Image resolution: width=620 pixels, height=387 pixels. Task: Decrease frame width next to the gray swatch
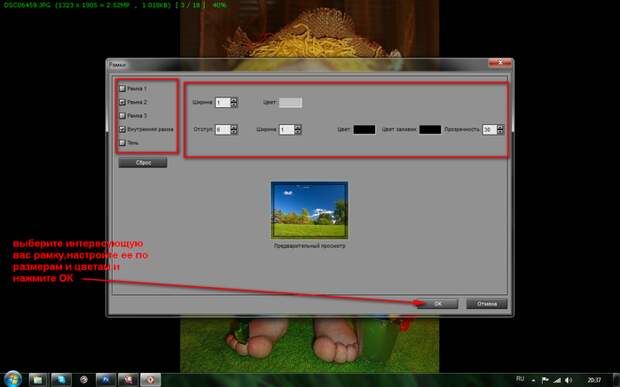[x=234, y=105]
